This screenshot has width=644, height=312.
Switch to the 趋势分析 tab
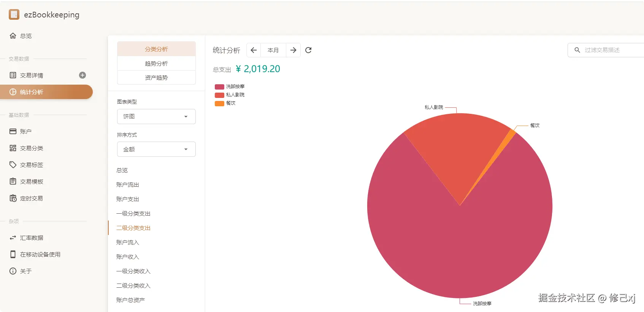click(156, 63)
